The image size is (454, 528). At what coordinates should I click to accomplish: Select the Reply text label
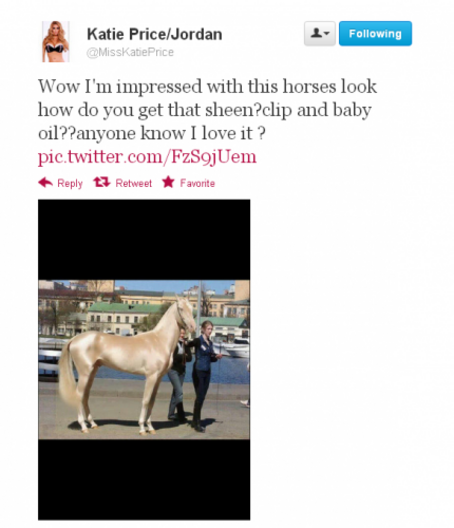click(70, 183)
